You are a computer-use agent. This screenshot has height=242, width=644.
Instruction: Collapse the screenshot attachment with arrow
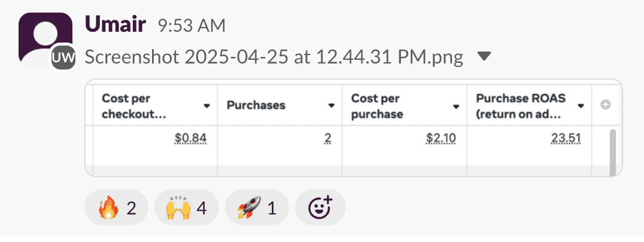click(485, 56)
